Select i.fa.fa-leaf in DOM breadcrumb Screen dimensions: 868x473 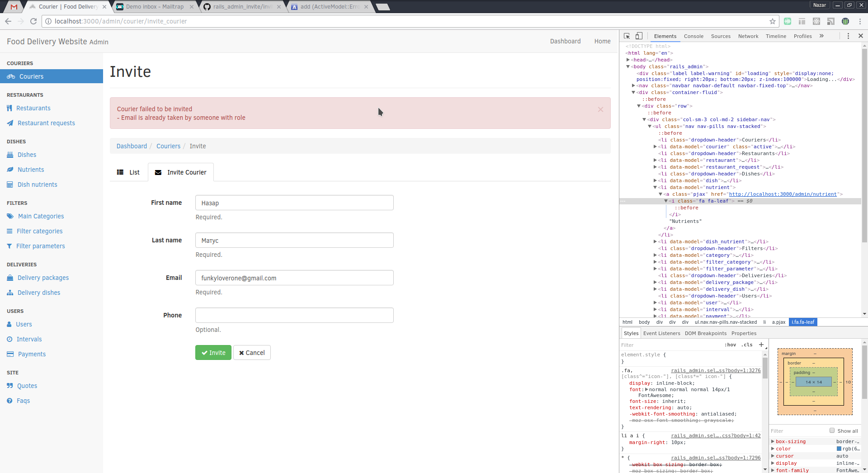(x=802, y=322)
